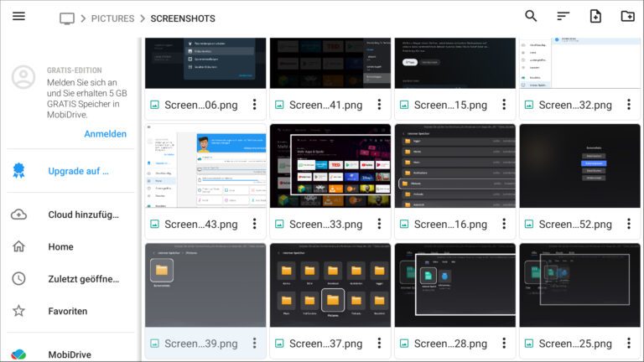Click image file icon beside Screen...15.png
Image resolution: width=644 pixels, height=362 pixels.
[404, 105]
